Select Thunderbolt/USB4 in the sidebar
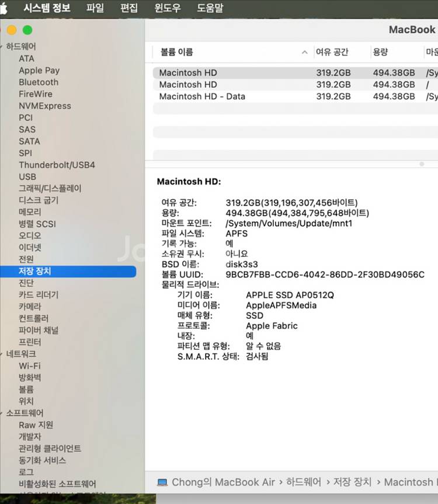Image resolution: width=438 pixels, height=504 pixels. 57,165
